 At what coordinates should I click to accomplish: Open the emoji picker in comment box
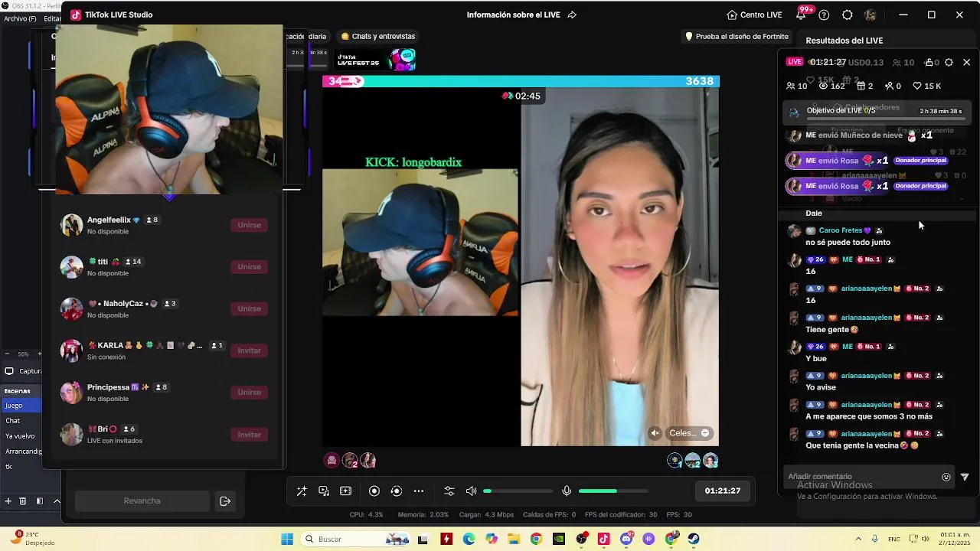coord(946,477)
